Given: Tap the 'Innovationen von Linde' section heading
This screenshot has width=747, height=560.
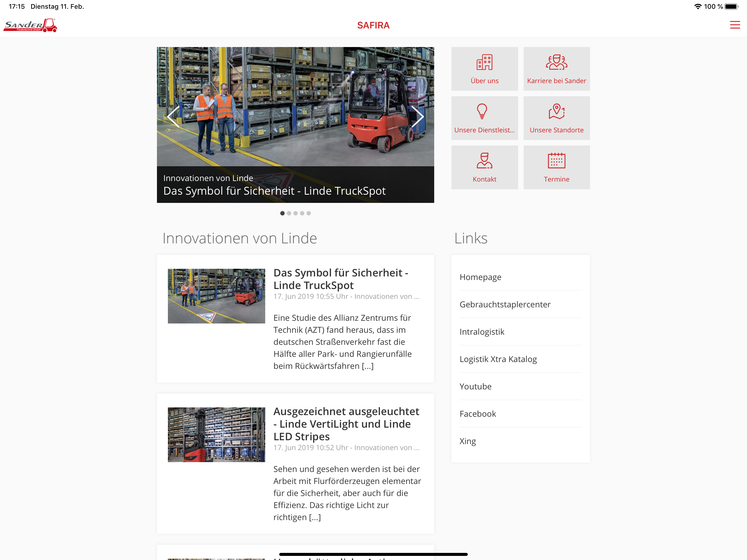Looking at the screenshot, I should click(240, 238).
